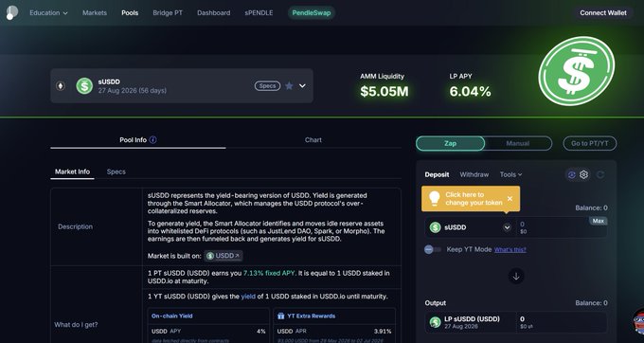Open the Education dropdown menu
The image size is (644, 343).
coord(48,12)
